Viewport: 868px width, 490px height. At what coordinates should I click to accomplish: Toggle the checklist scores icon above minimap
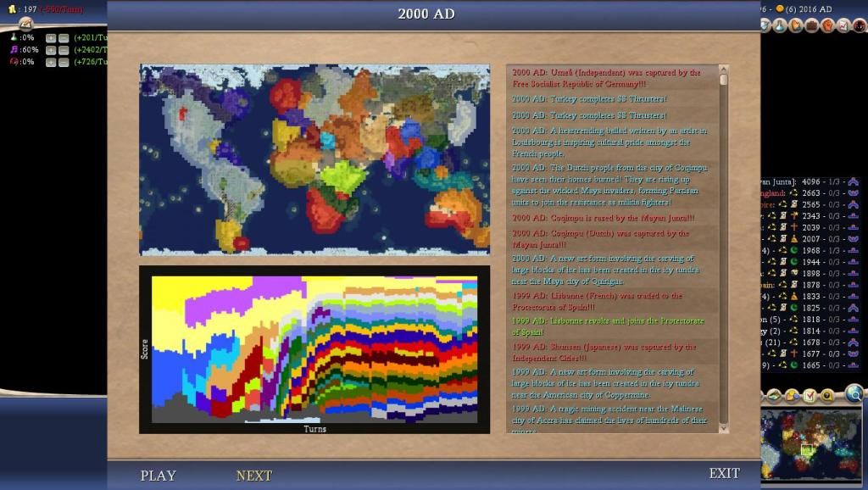810,395
